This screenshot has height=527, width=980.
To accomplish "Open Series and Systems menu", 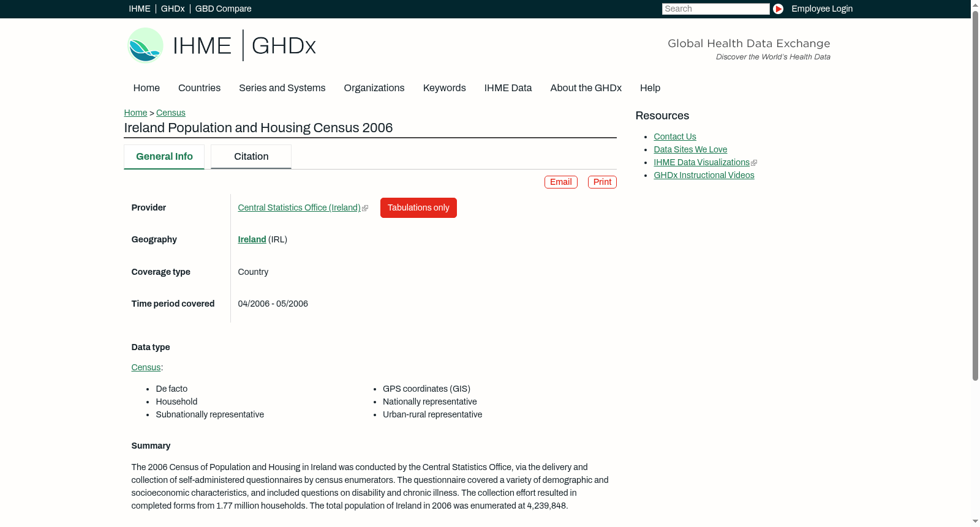I will [x=282, y=88].
